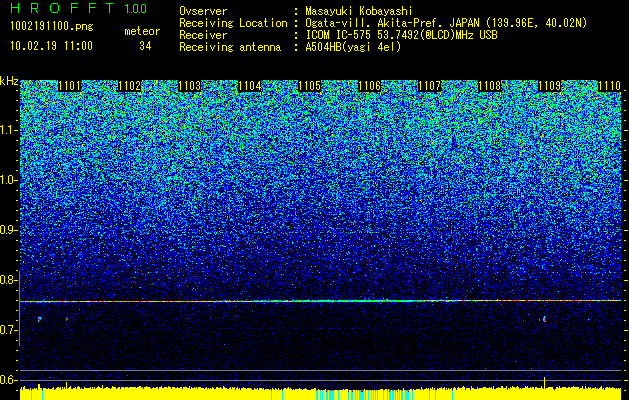Screen dimensions: 629x400
Task: Click the 1110 time marker
Action: [609, 86]
